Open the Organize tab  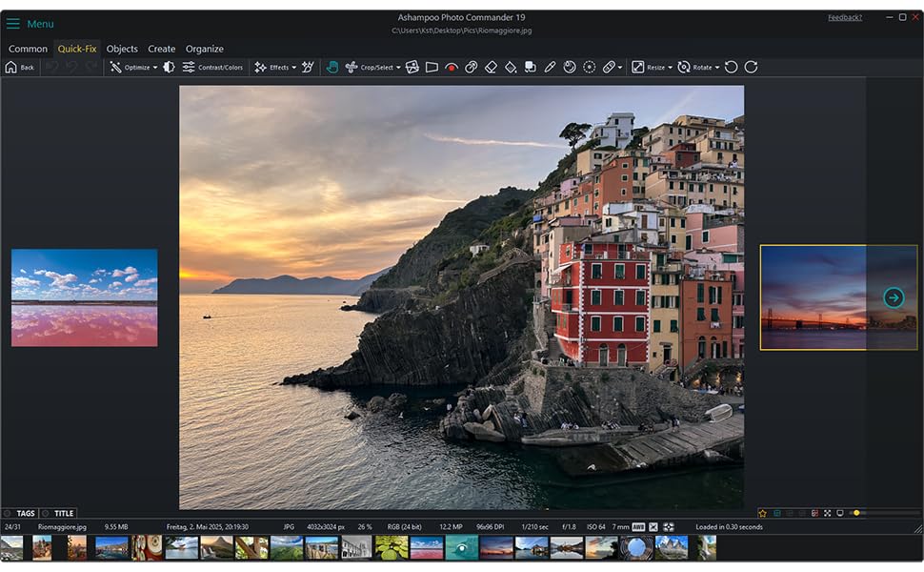pos(204,49)
